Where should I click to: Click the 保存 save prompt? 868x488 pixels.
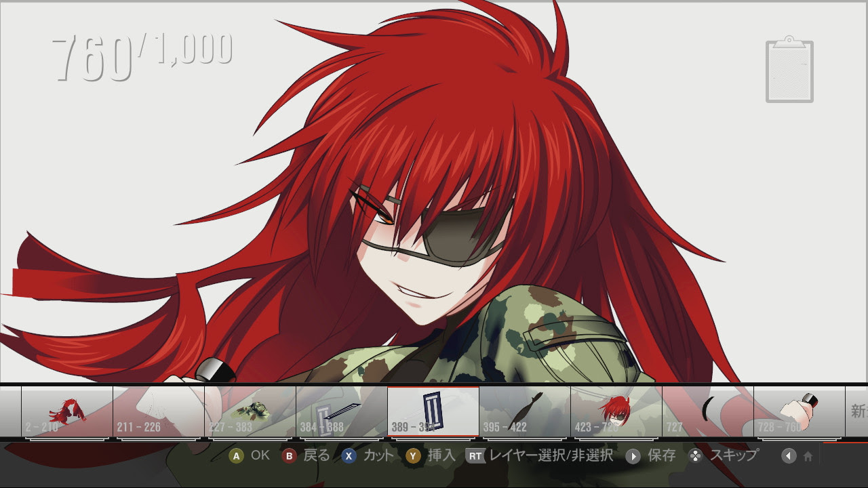pyautogui.click(x=650, y=456)
